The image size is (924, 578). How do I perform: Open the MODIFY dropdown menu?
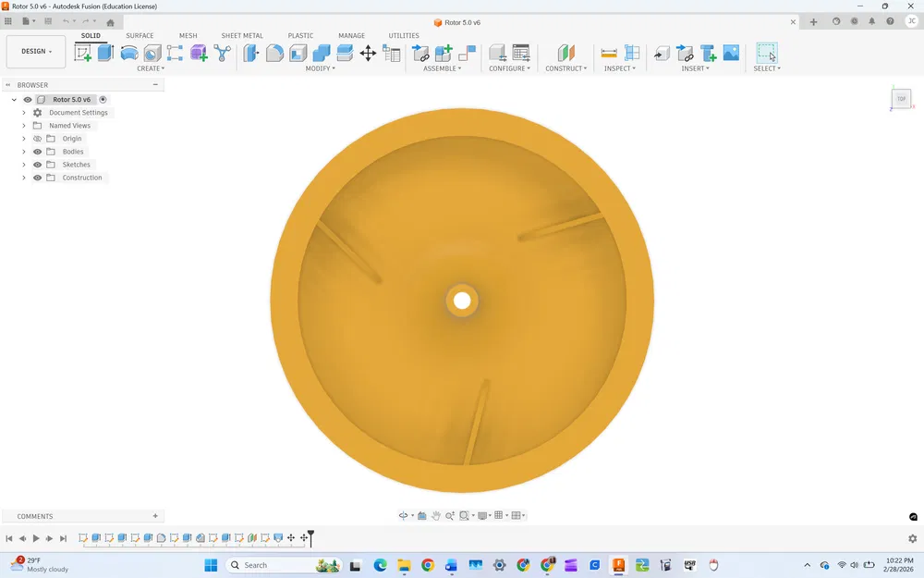tap(320, 68)
